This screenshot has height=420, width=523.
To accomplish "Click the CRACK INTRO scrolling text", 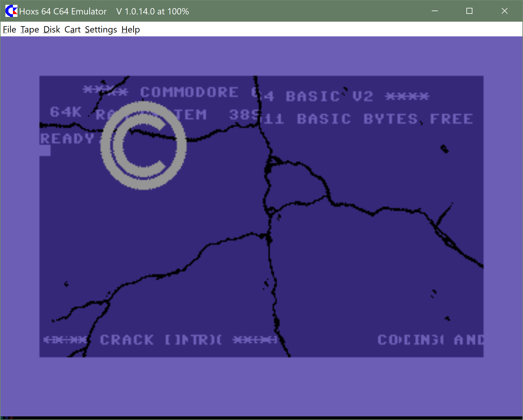I will pyautogui.click(x=161, y=340).
